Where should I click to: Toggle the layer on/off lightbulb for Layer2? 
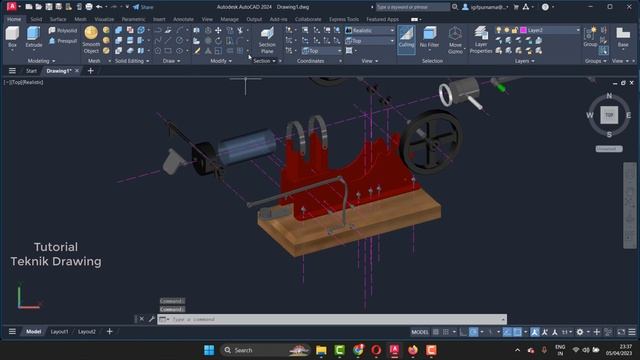(499, 30)
